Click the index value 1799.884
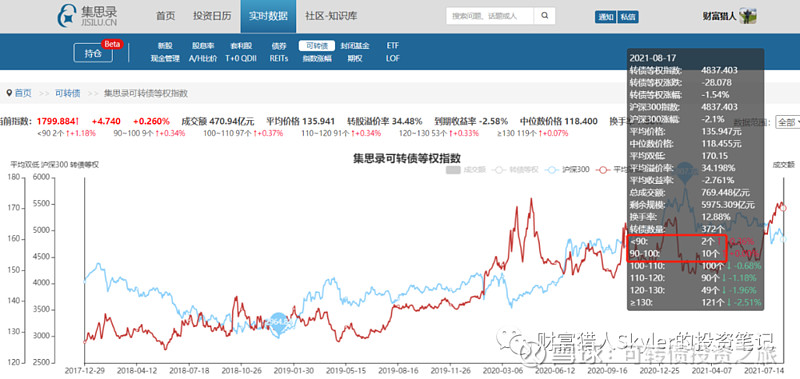Screen dimensions: 800x379 (57, 121)
